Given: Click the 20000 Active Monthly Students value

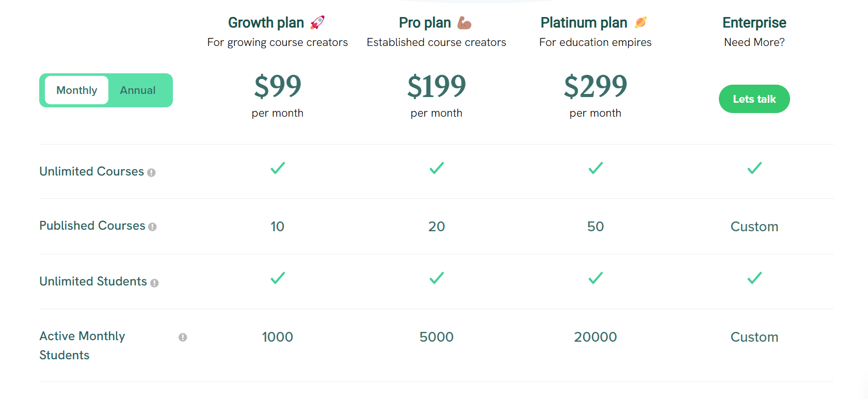Looking at the screenshot, I should (595, 337).
